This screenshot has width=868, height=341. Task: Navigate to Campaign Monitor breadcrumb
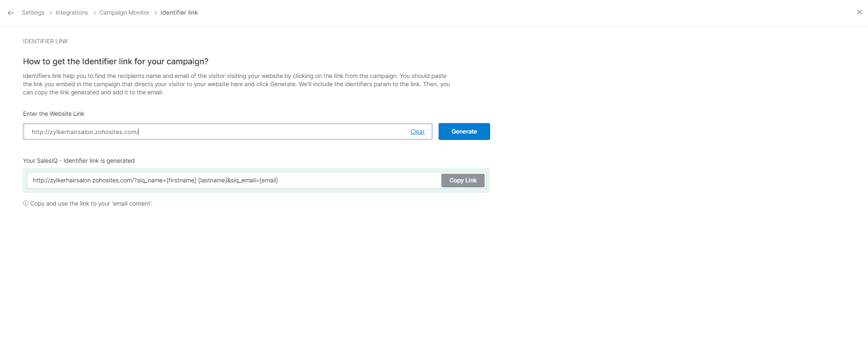click(x=124, y=13)
